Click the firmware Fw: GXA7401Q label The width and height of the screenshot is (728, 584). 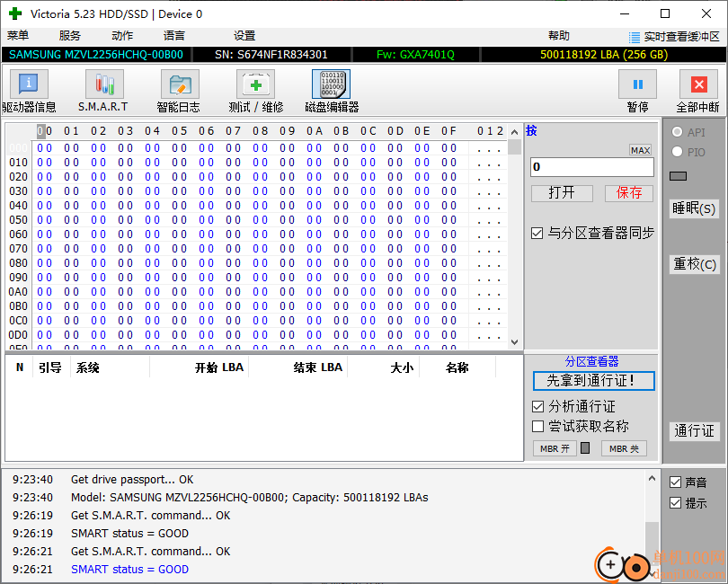415,55
